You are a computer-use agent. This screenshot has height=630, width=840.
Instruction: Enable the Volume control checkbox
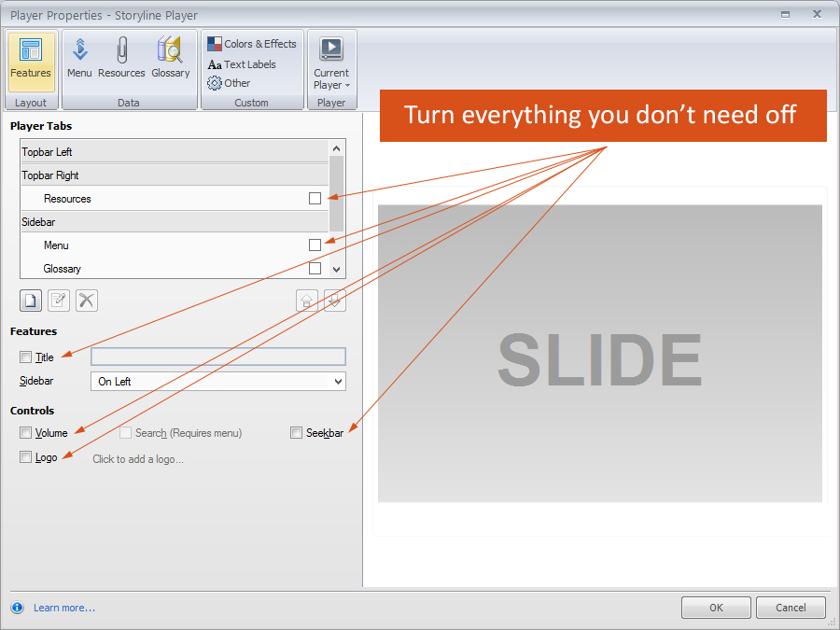pos(26,432)
